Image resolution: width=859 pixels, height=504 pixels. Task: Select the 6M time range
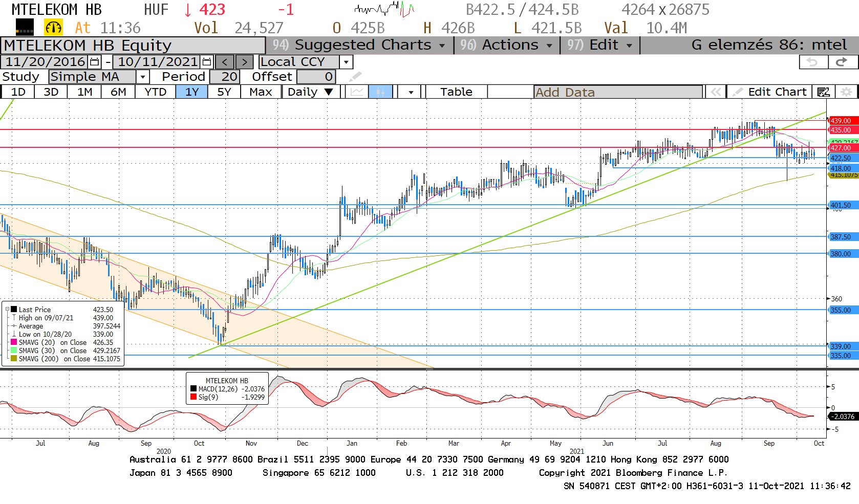[118, 92]
